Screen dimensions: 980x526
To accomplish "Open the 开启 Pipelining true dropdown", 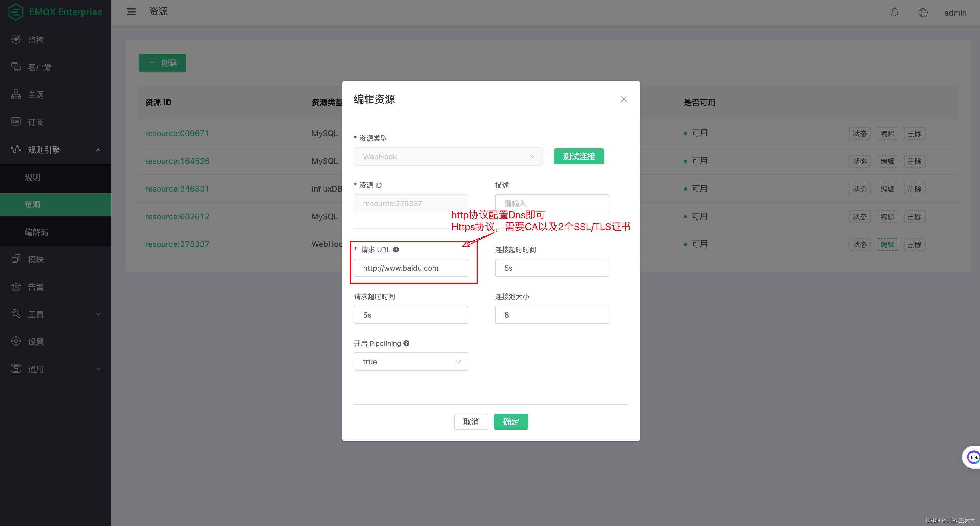I will [x=411, y=362].
